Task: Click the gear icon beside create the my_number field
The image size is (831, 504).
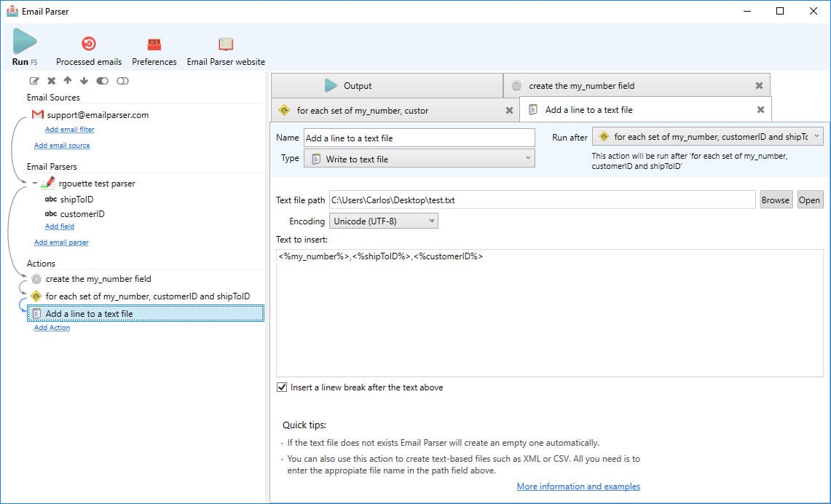Action: [36, 279]
